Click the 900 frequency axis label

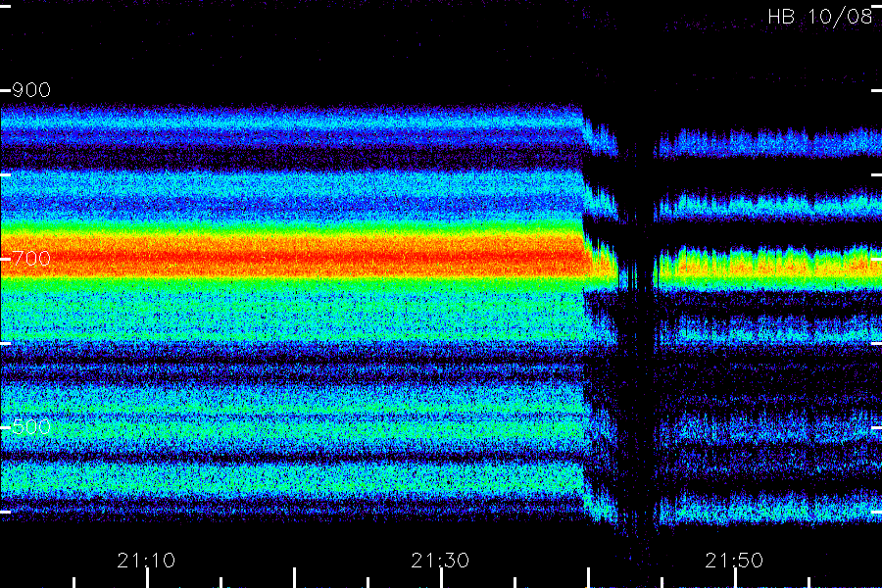[31, 90]
